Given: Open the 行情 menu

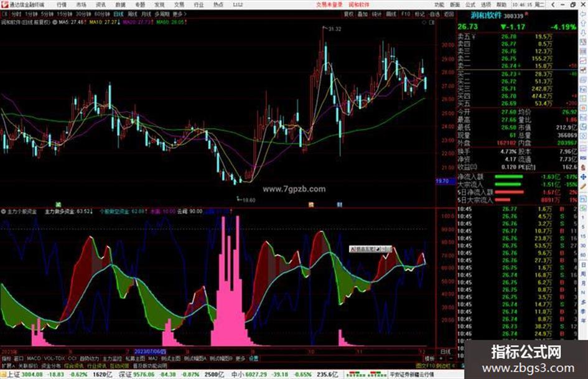Looking at the screenshot, I should coord(62,5).
